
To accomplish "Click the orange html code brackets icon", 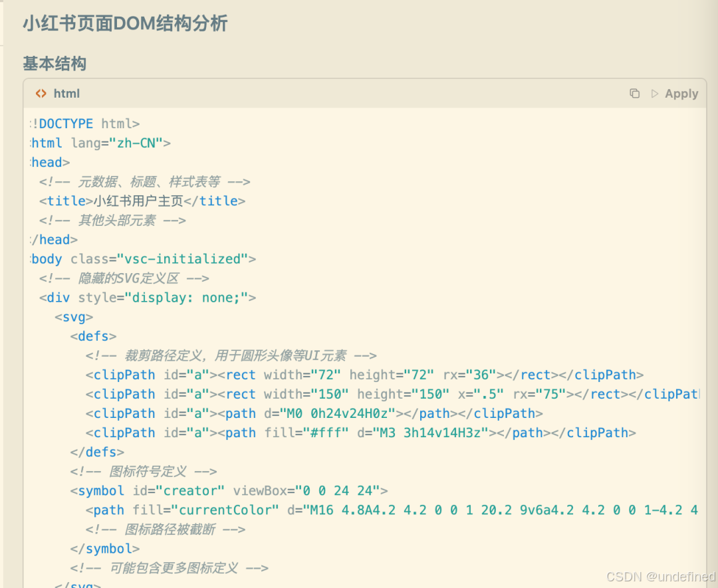I will point(41,93).
